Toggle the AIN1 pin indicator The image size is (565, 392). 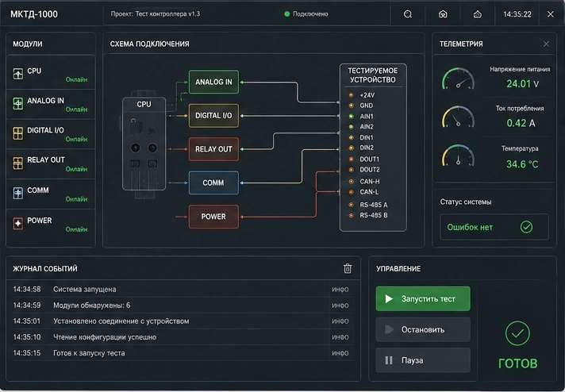pyautogui.click(x=351, y=116)
